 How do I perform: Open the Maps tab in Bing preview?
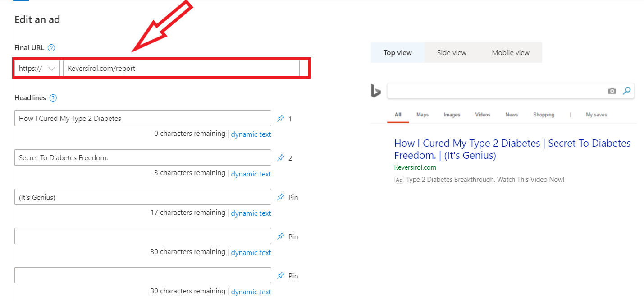tap(422, 115)
